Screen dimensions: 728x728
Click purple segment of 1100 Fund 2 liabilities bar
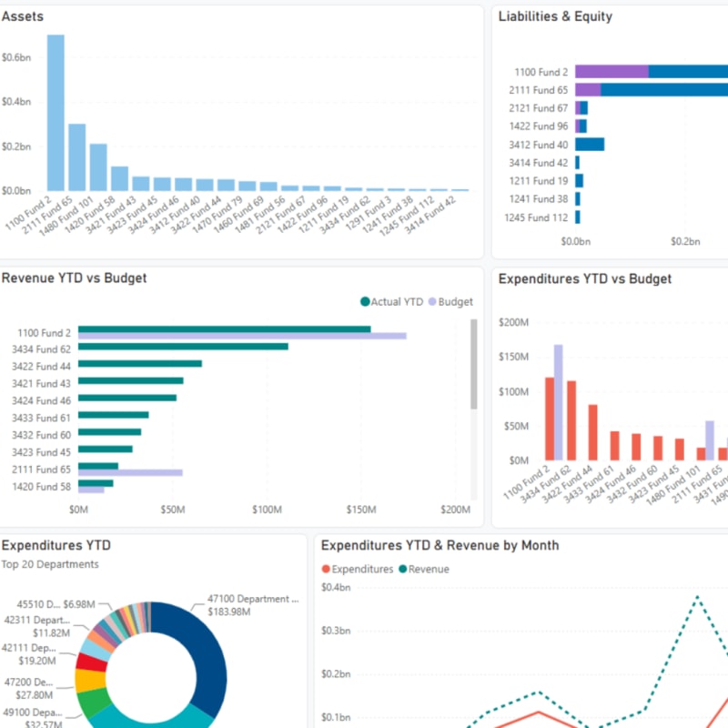pos(612,72)
